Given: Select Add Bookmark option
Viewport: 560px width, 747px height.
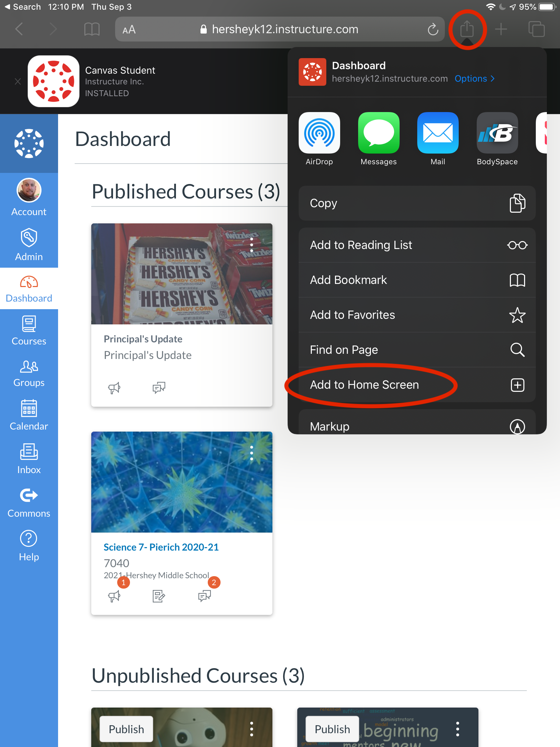Looking at the screenshot, I should (417, 280).
